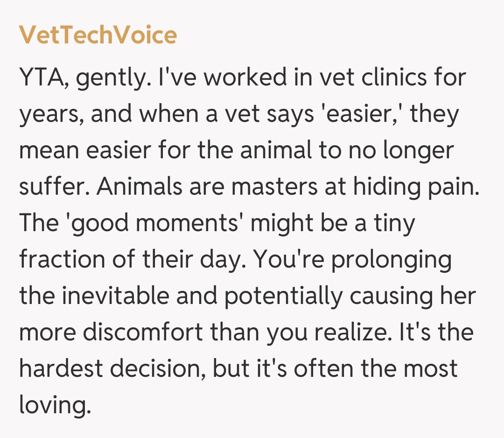
Task: Click the words 'hardest decision,'
Action: coord(112,369)
